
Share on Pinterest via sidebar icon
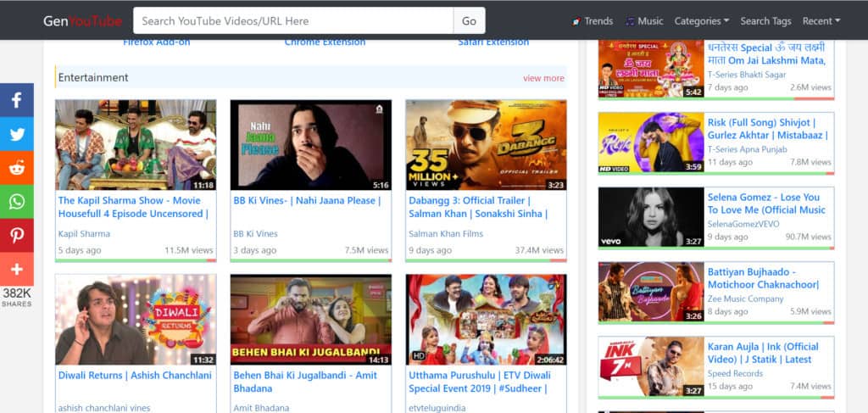point(17,235)
